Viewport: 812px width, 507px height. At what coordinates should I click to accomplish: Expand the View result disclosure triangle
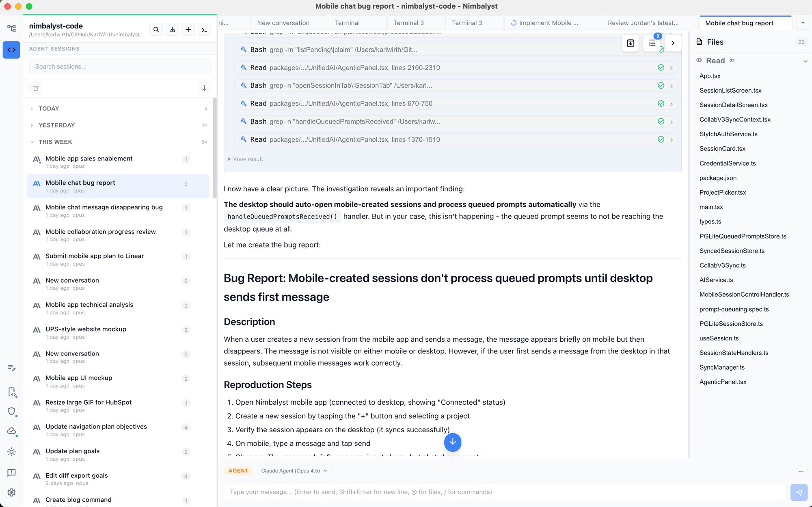(229, 159)
